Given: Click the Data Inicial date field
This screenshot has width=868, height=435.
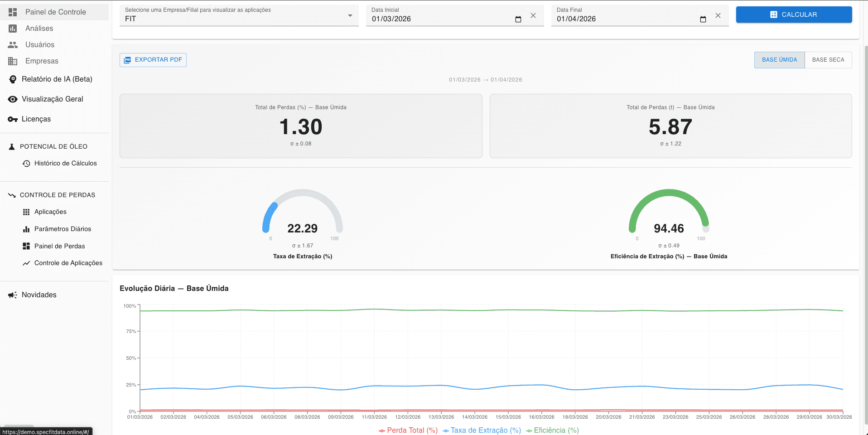Looking at the screenshot, I should [455, 15].
